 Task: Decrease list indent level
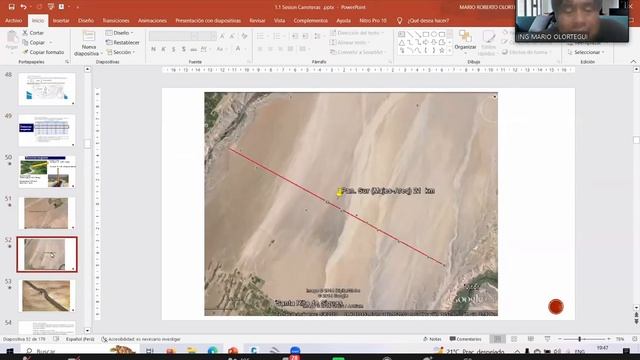(x=295, y=36)
